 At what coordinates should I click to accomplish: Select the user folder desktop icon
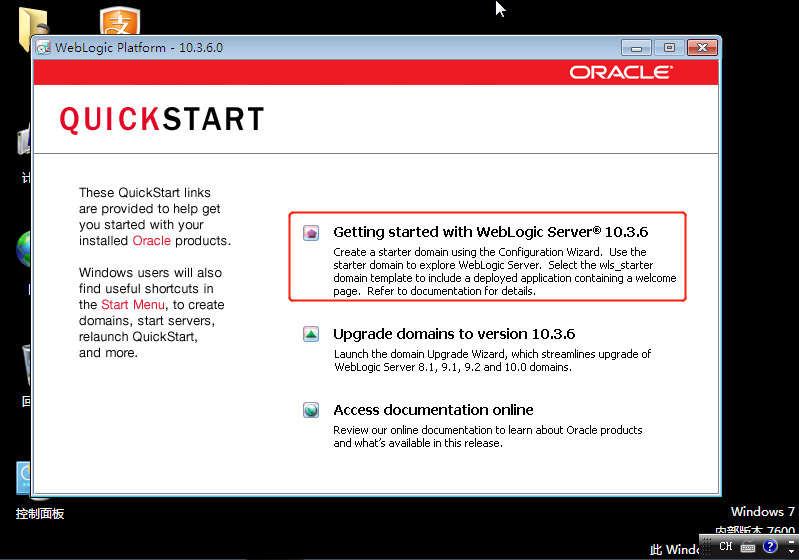tap(34, 29)
